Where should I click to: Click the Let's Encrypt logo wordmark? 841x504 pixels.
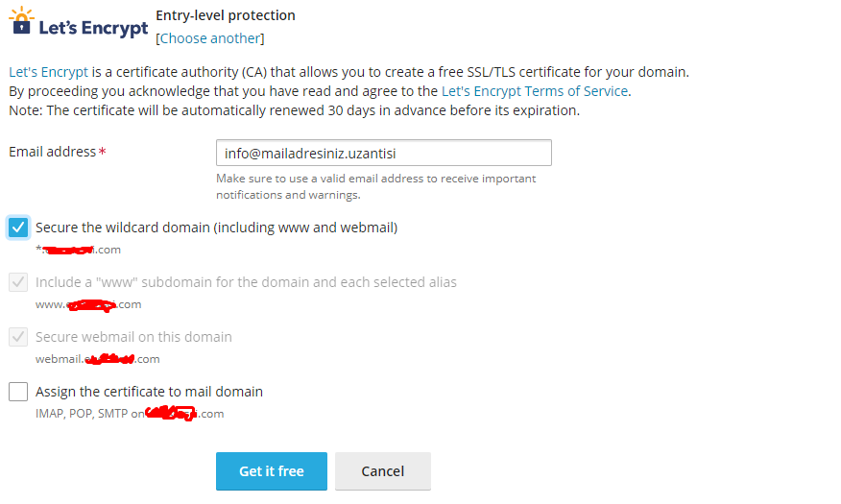pos(93,28)
